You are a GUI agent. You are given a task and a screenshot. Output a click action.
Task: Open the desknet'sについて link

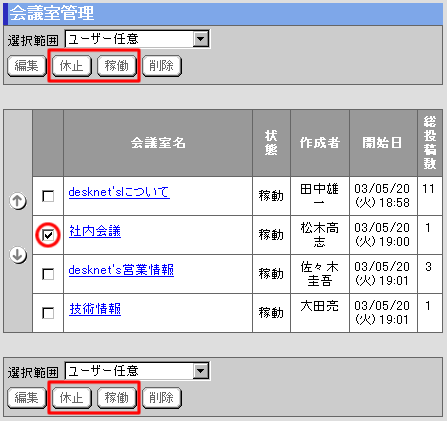[119, 192]
